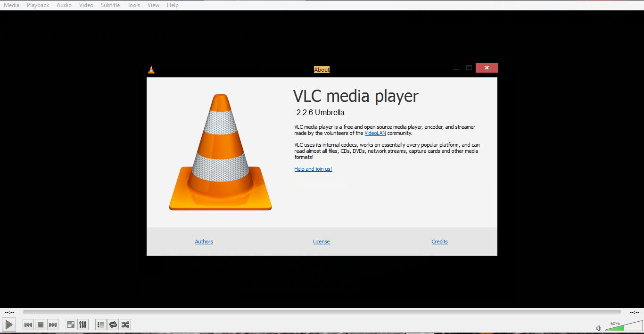Open the Subtitle menu
Image resolution: width=644 pixels, height=334 pixels.
pos(110,5)
